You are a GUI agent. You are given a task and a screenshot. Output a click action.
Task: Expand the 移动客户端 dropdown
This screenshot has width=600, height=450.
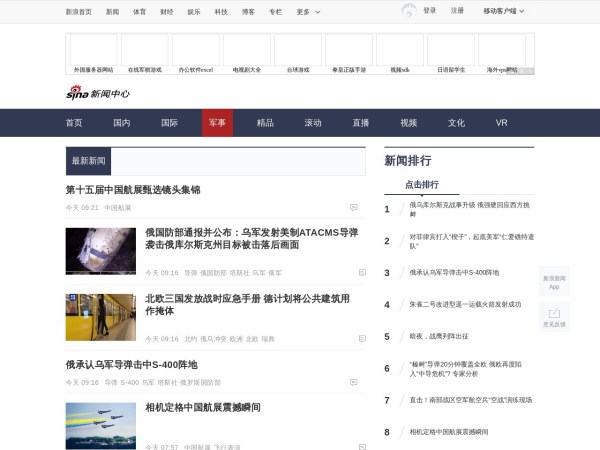[504, 11]
